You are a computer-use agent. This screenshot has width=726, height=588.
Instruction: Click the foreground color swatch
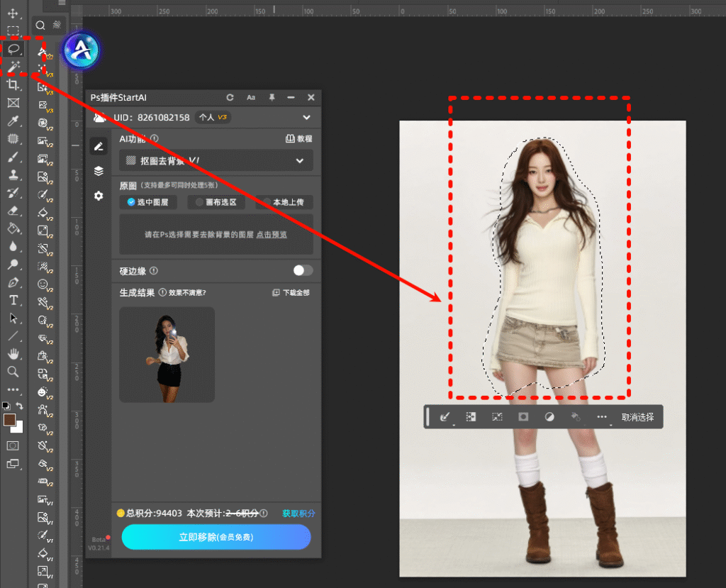(x=10, y=420)
